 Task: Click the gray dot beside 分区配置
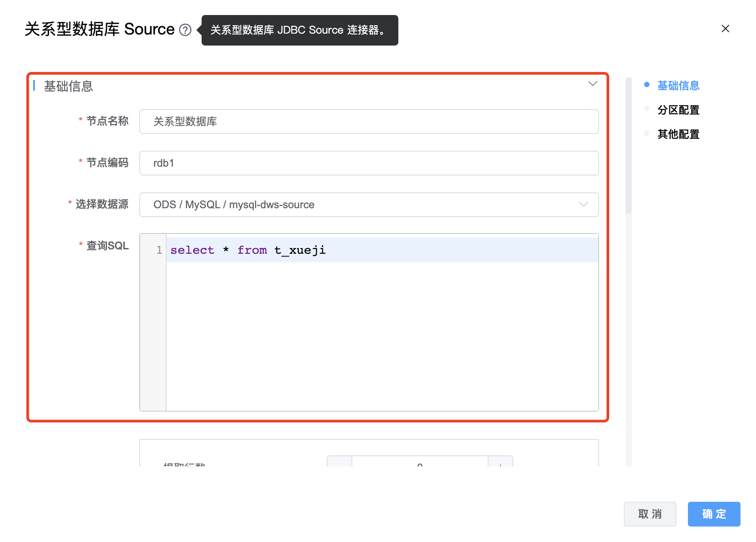647,109
